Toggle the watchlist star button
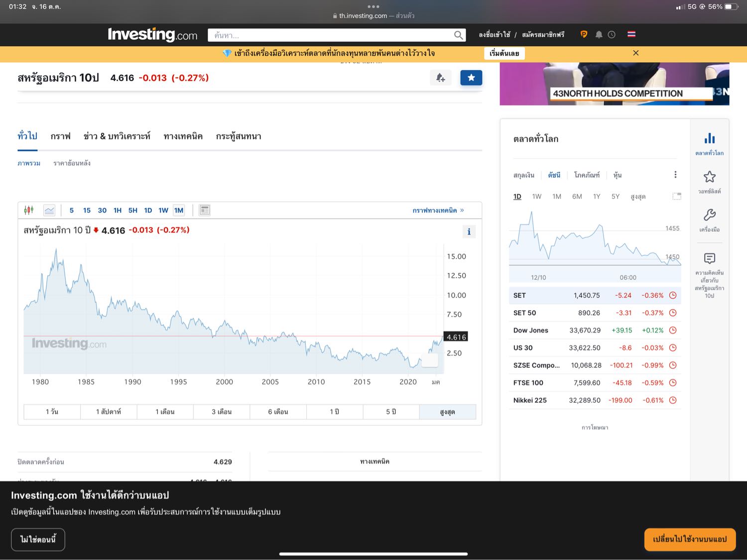Viewport: 747px width, 560px height. (471, 78)
